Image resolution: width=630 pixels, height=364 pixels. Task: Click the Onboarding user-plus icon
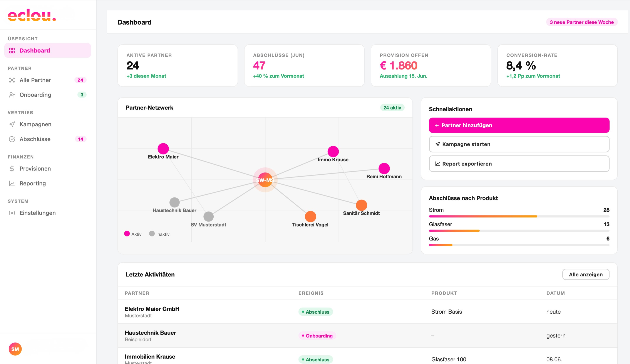pyautogui.click(x=12, y=95)
